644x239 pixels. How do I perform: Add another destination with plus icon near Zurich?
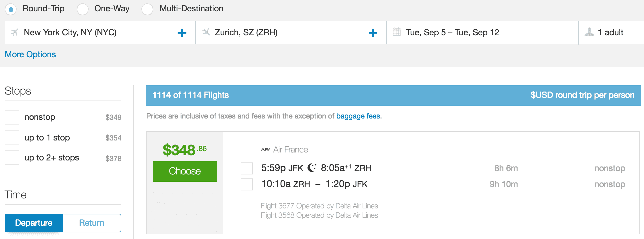pos(373,33)
